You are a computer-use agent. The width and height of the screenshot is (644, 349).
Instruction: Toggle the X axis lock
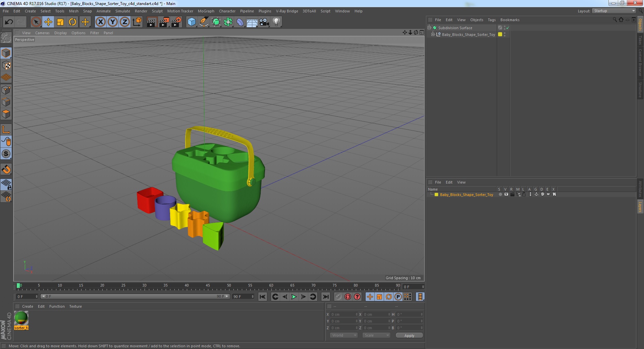pos(100,22)
